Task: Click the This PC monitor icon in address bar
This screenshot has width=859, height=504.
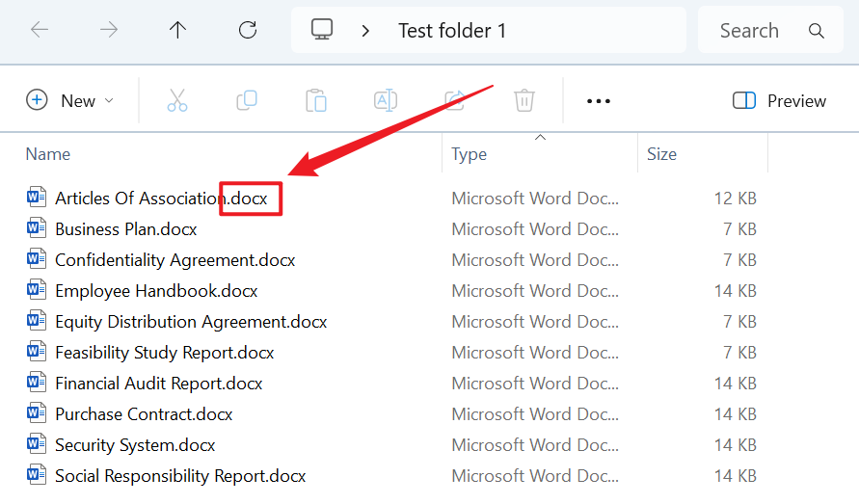Action: click(322, 30)
